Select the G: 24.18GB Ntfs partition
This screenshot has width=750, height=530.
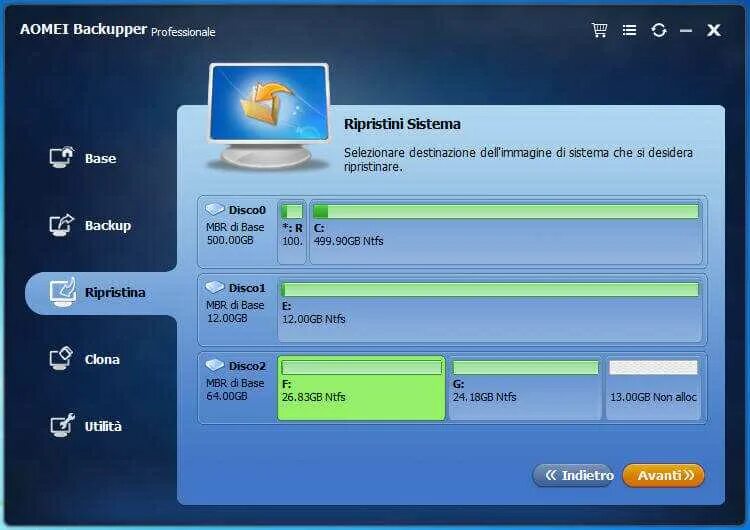525,388
